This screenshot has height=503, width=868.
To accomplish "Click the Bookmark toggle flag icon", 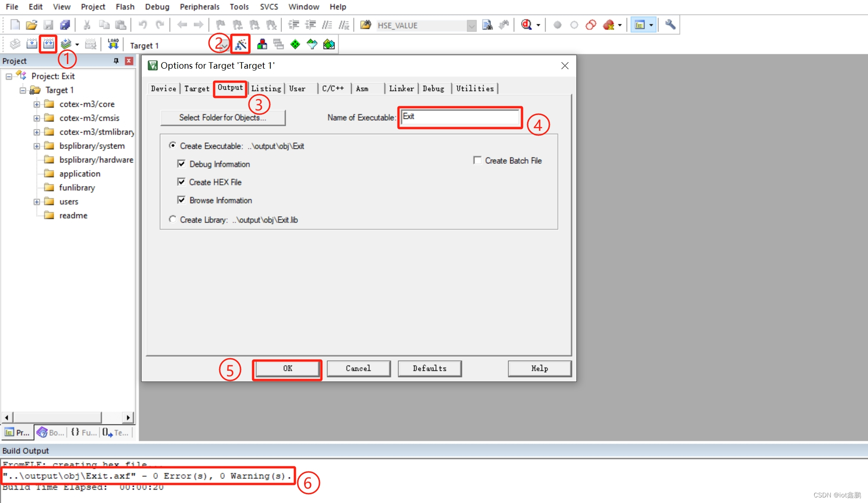I will [221, 25].
